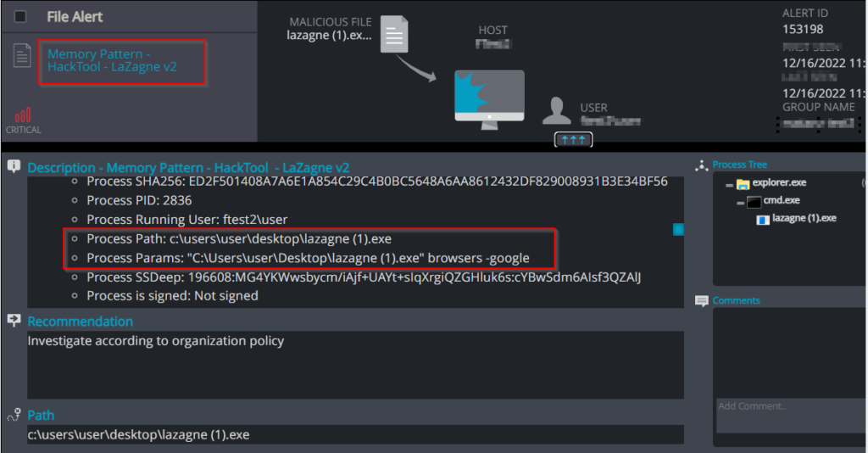Open the Recommendation heading
Screen dimensions: 868x453
click(81, 322)
